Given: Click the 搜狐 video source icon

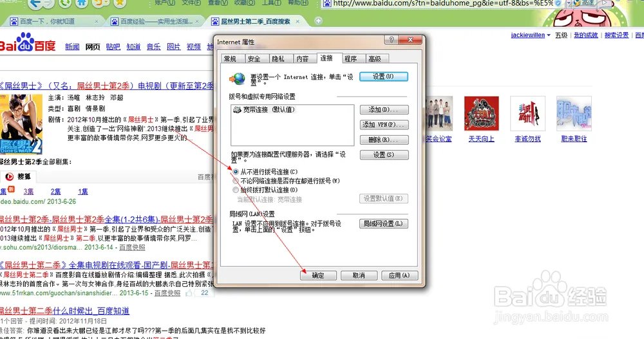Looking at the screenshot, I should tap(10, 176).
